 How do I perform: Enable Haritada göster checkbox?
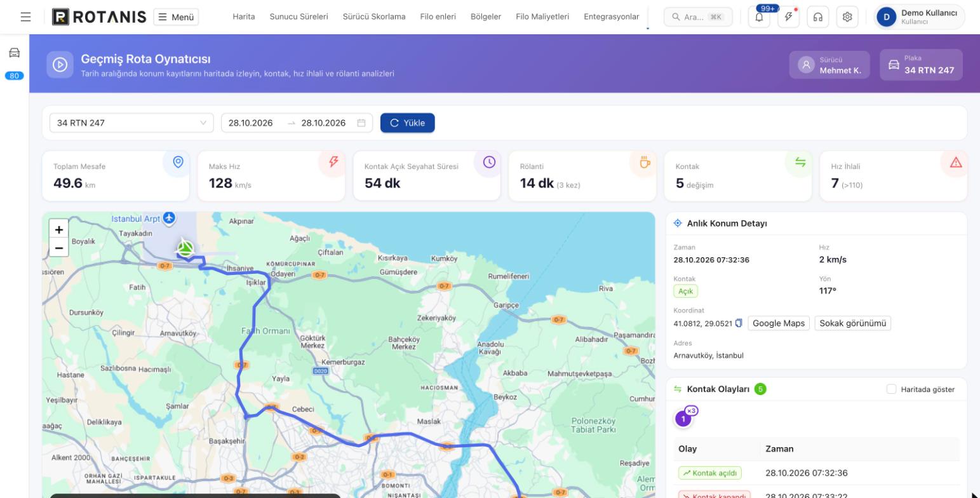(x=892, y=389)
